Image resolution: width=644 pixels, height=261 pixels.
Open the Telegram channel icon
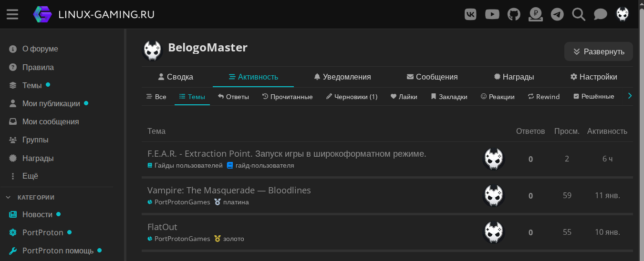click(557, 14)
